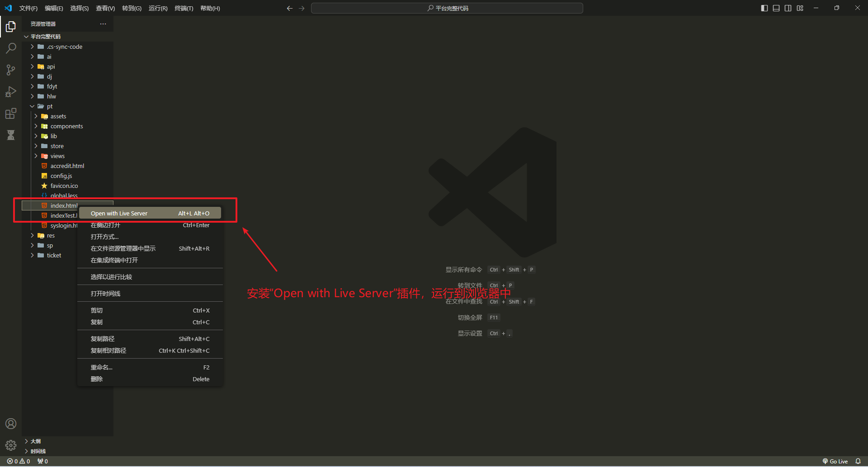Choose 复制相对路径 in context menu

pos(150,350)
